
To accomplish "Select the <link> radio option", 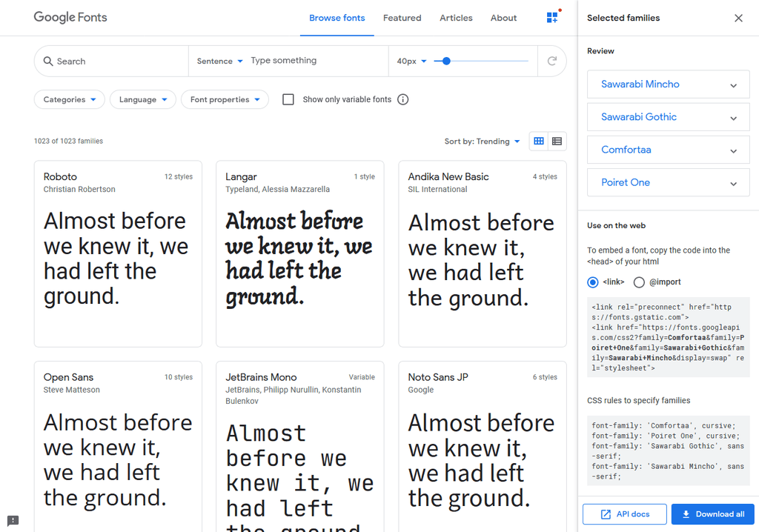I will (x=592, y=282).
